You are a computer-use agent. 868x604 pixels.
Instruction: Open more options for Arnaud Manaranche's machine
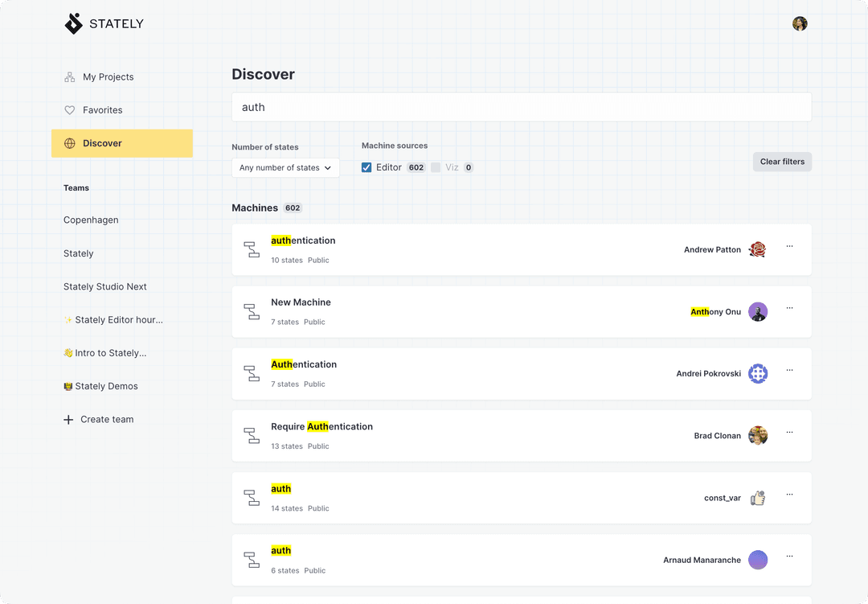789,557
